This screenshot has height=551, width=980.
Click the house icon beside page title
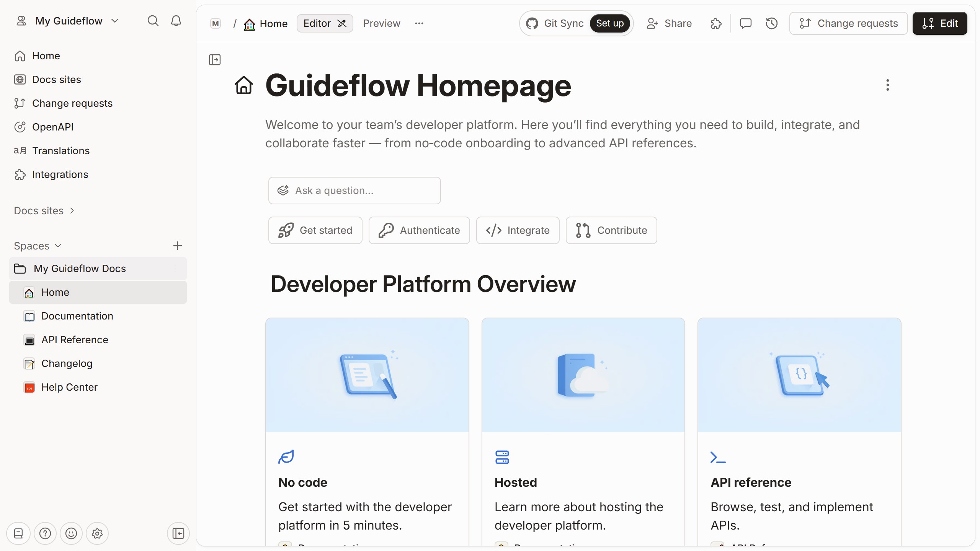(x=244, y=85)
